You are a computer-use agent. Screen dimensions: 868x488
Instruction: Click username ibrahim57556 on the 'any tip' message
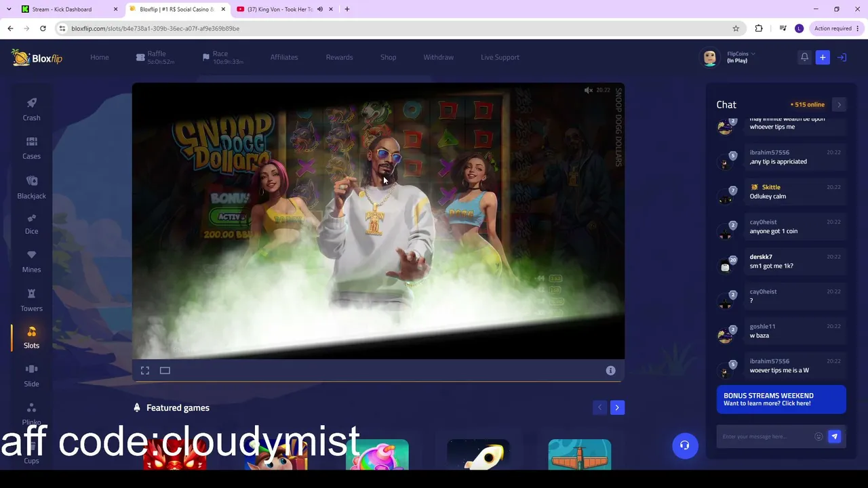coord(770,152)
